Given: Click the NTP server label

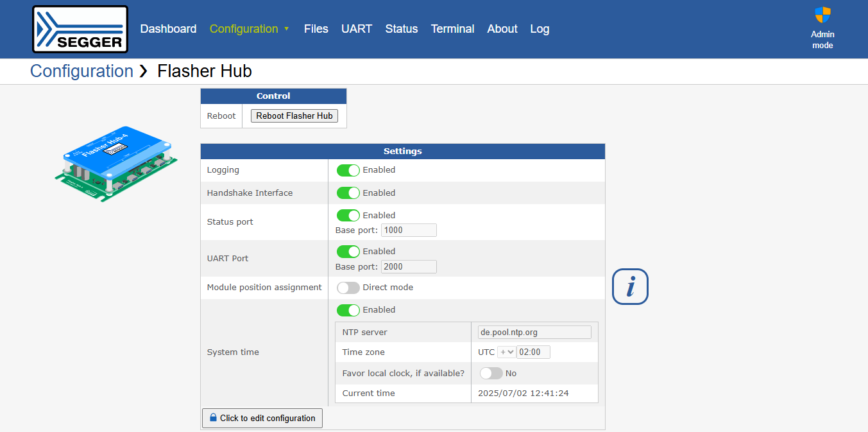Looking at the screenshot, I should pyautogui.click(x=365, y=332).
